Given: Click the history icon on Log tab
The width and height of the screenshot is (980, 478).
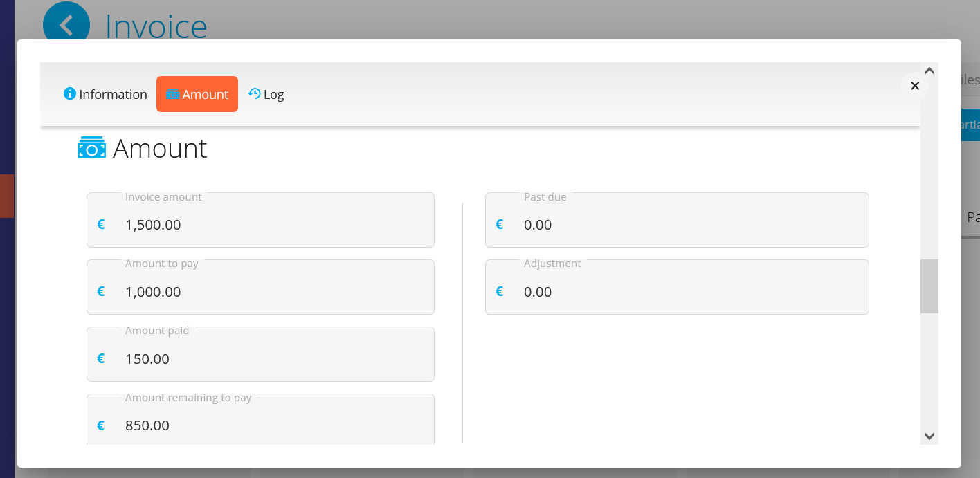Looking at the screenshot, I should tap(254, 94).
